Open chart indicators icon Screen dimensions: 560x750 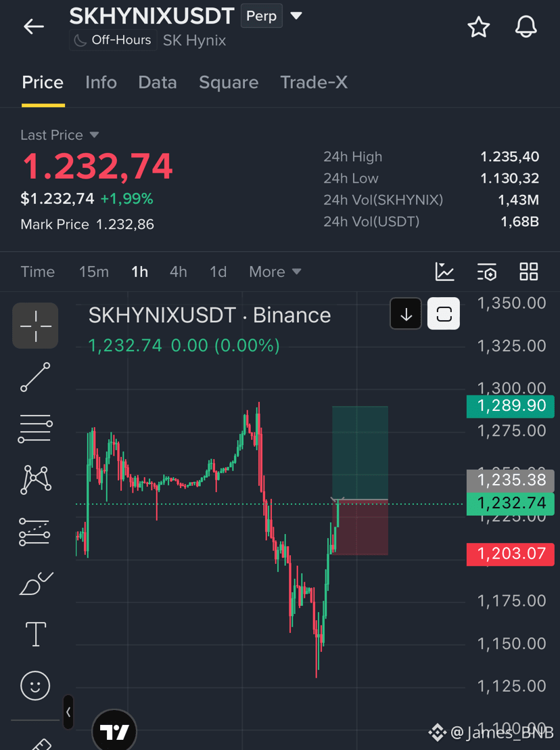tap(444, 271)
